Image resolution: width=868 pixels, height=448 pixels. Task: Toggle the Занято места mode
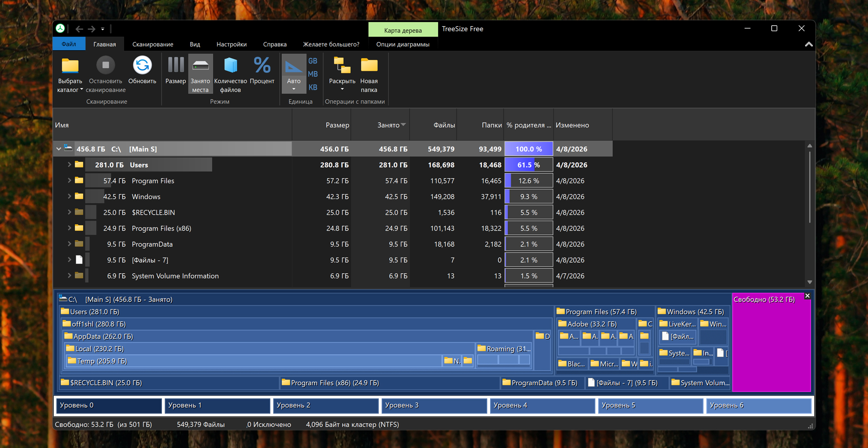click(200, 66)
